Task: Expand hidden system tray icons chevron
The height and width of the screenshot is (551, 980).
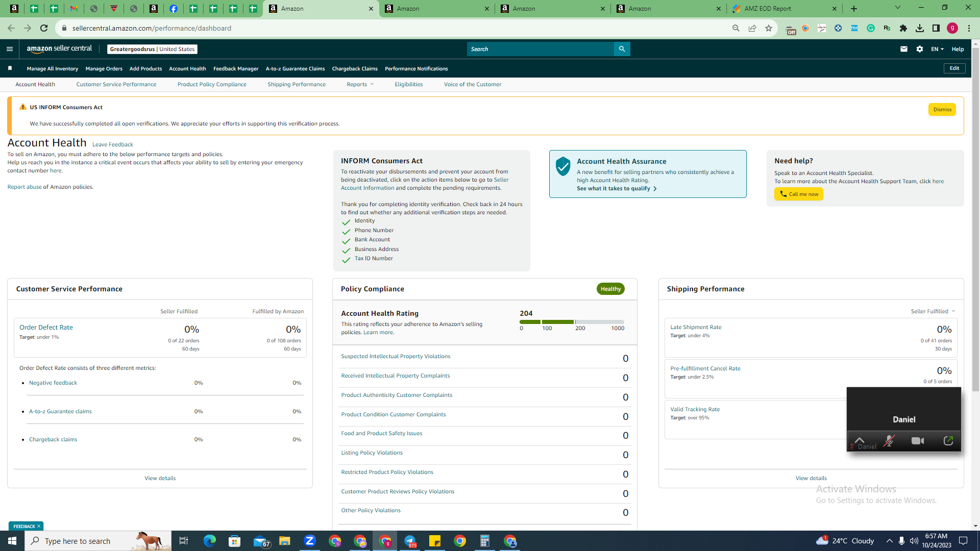Action: click(x=889, y=541)
